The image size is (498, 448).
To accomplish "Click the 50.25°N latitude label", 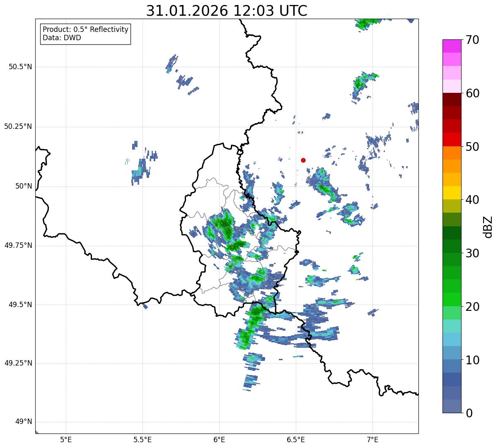I will tap(18, 127).
